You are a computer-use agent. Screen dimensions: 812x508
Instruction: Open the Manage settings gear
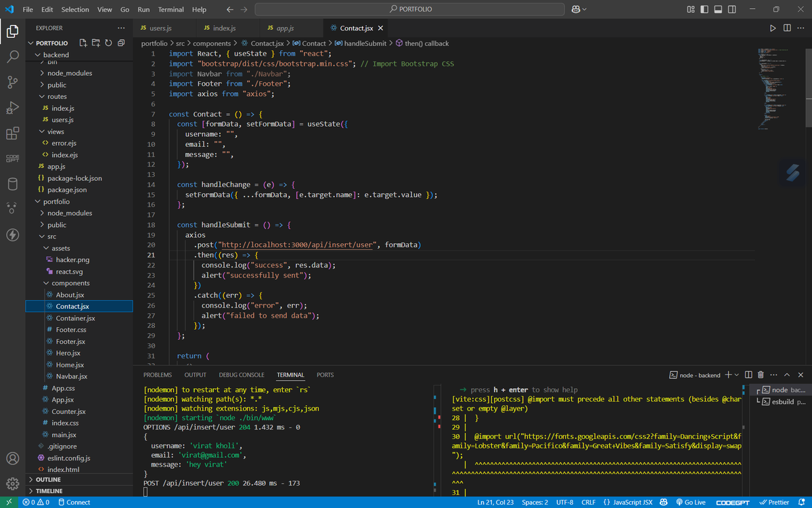pyautogui.click(x=12, y=484)
